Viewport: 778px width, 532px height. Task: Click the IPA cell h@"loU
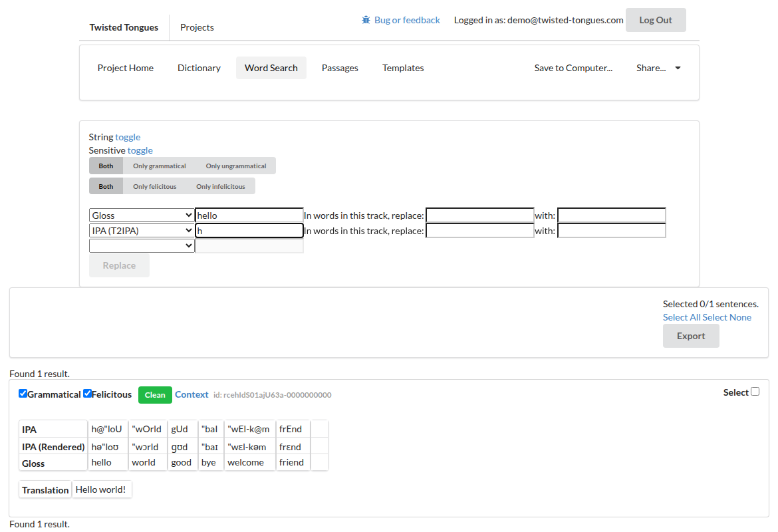[107, 429]
